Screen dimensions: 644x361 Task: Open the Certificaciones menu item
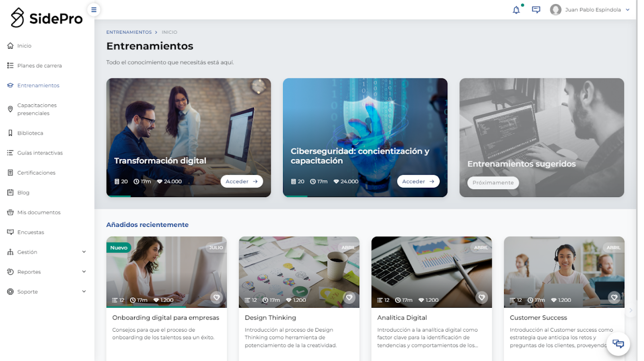pos(36,173)
